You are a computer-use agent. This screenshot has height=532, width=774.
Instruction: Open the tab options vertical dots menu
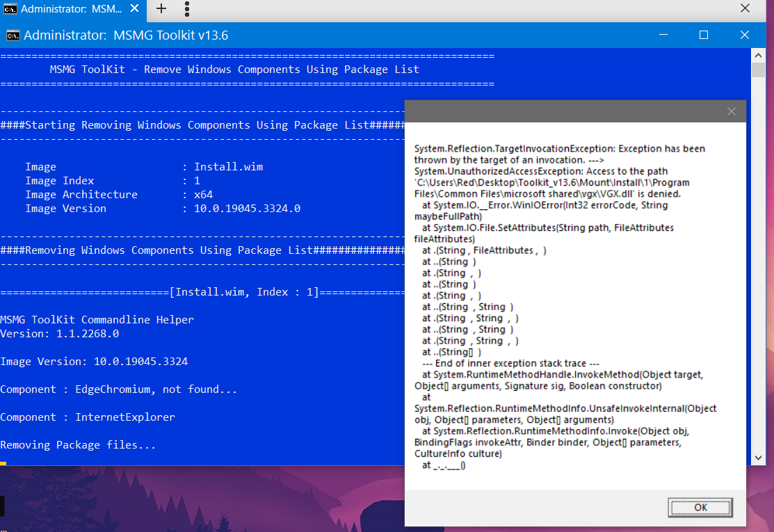click(186, 8)
